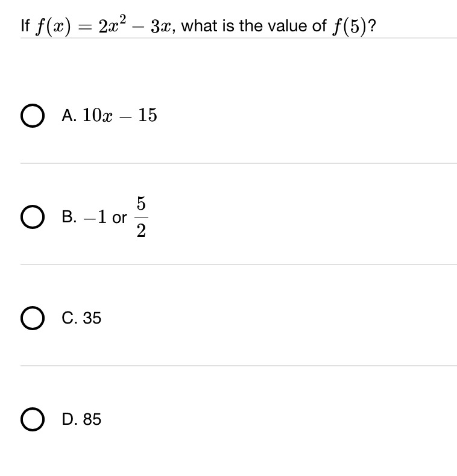457x476 pixels.
Task: Click the letter label "D."
Action: [x=69, y=419]
